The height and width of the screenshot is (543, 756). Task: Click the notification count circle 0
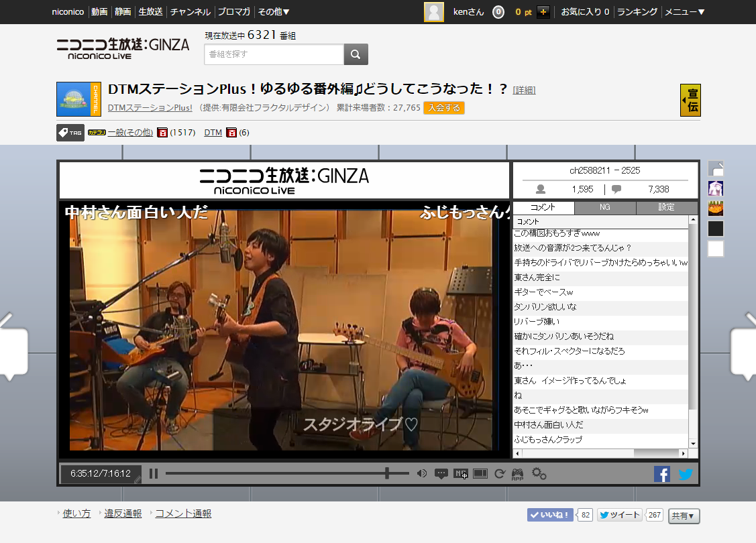498,12
